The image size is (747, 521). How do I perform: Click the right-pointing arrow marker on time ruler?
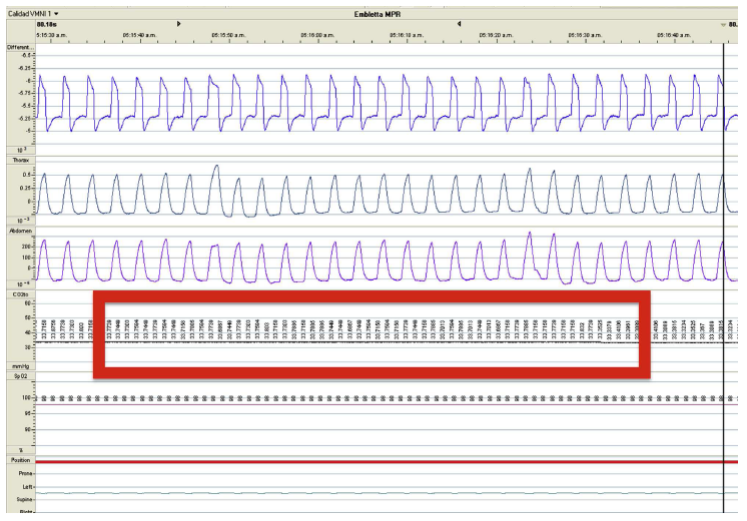[x=179, y=23]
